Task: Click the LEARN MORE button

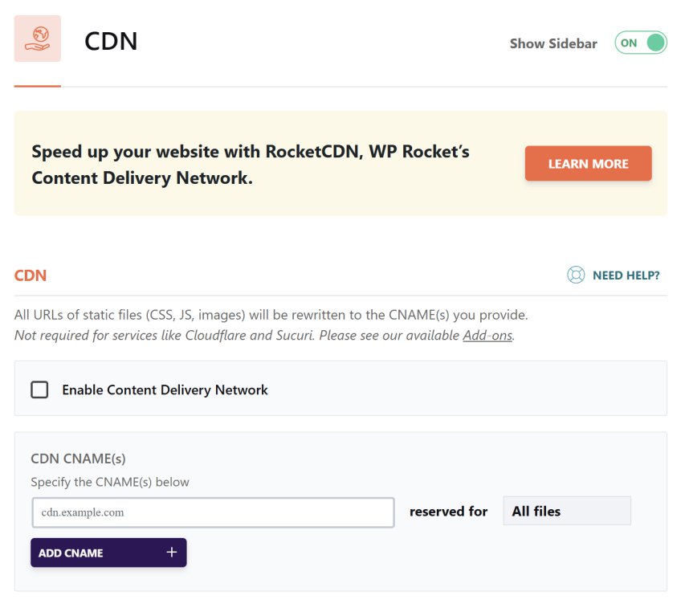Action: (588, 163)
